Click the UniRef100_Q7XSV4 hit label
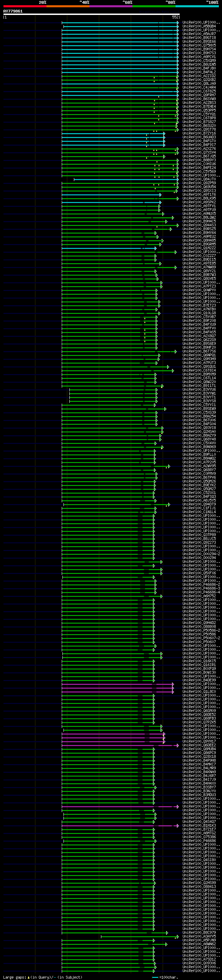Screen dimensions: 222x980 199,153
